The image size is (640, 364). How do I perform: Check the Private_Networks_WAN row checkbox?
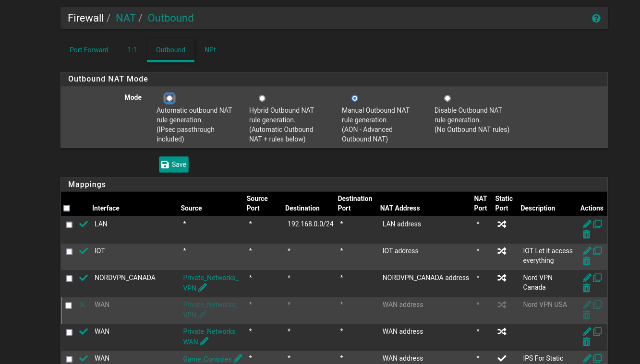pos(69,332)
